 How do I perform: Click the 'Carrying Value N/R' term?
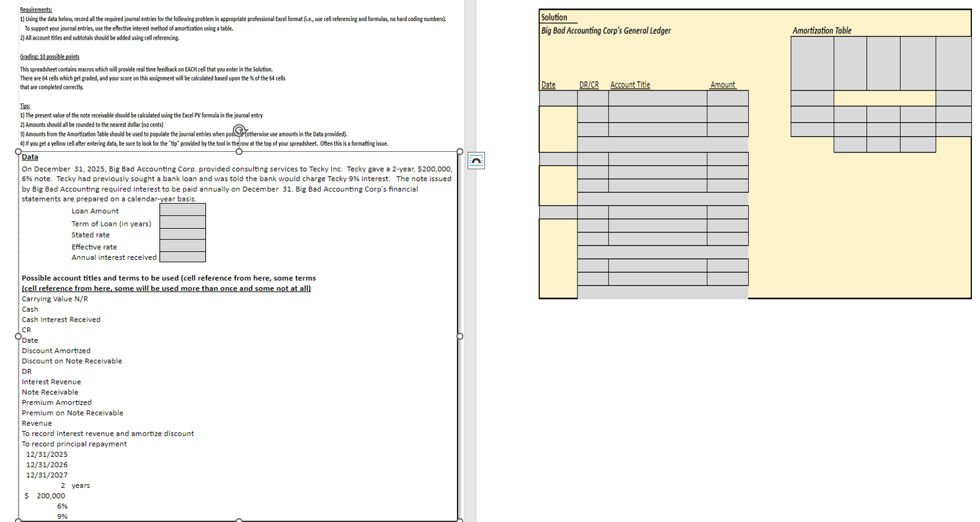55,299
